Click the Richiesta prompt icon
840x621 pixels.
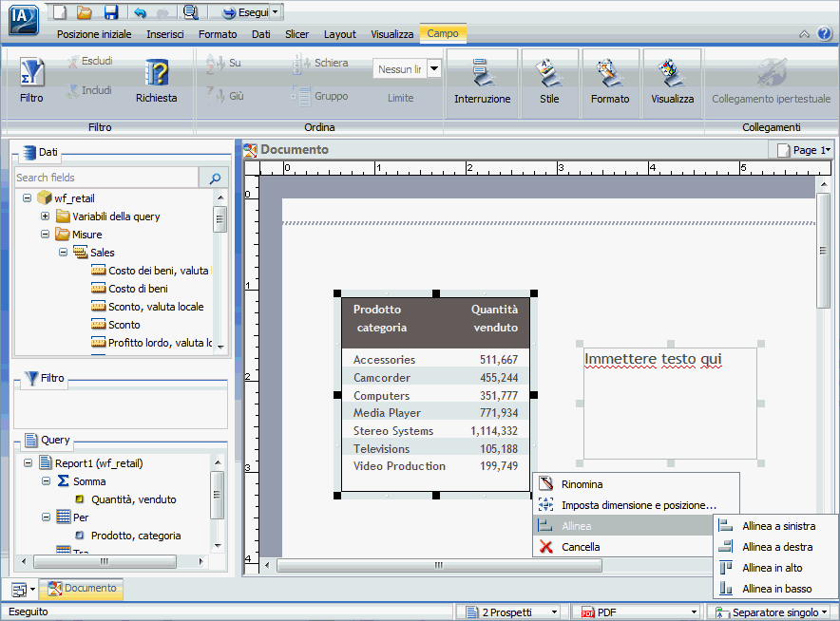tap(156, 81)
